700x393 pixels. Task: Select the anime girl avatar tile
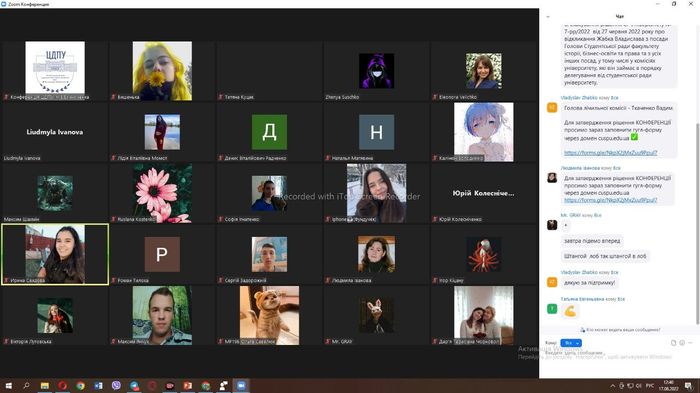click(483, 132)
